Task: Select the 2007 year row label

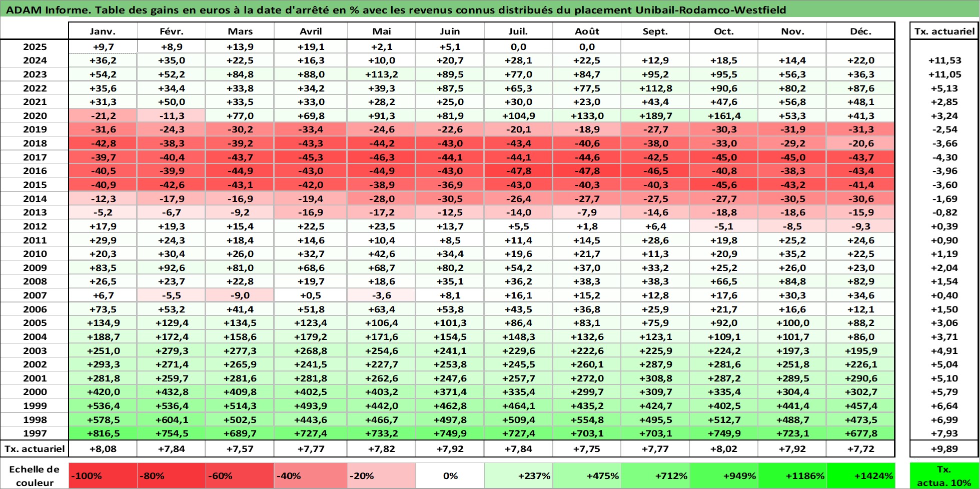Action: [x=35, y=295]
